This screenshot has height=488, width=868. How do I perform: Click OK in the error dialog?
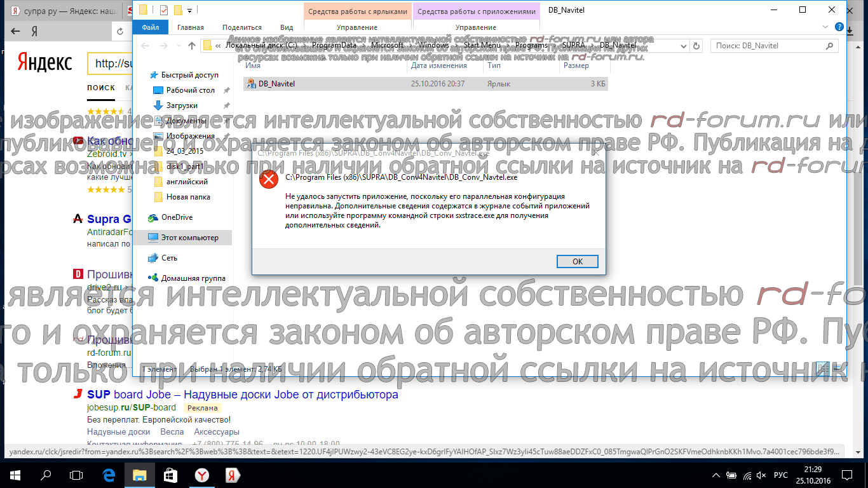coord(577,261)
